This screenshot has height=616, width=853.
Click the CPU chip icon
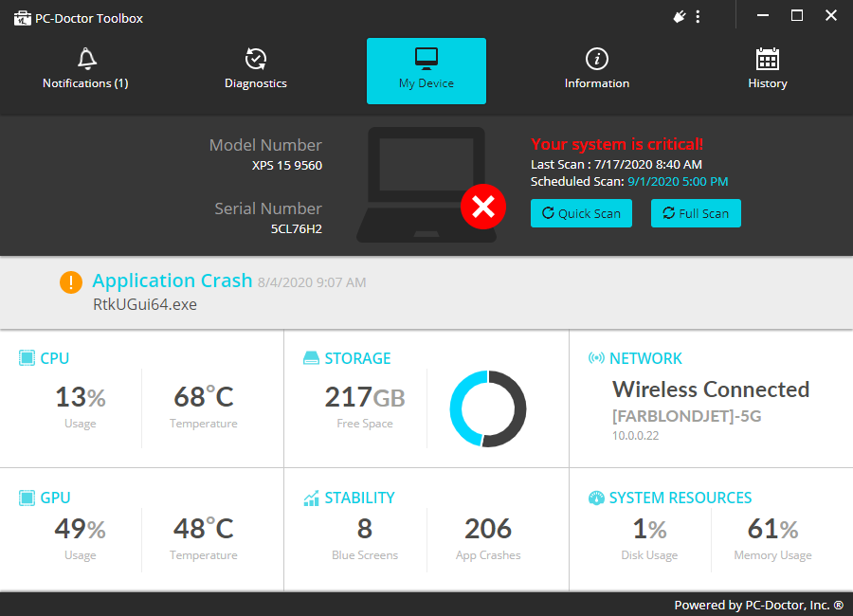point(27,358)
